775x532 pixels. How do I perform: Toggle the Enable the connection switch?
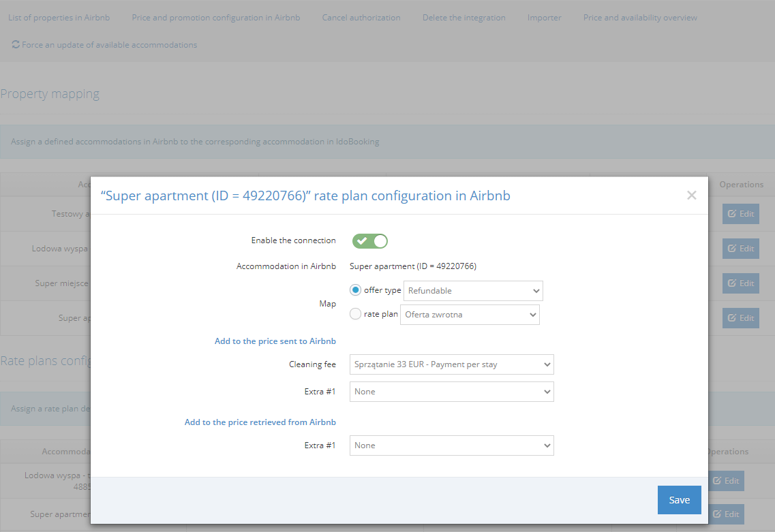pos(369,241)
